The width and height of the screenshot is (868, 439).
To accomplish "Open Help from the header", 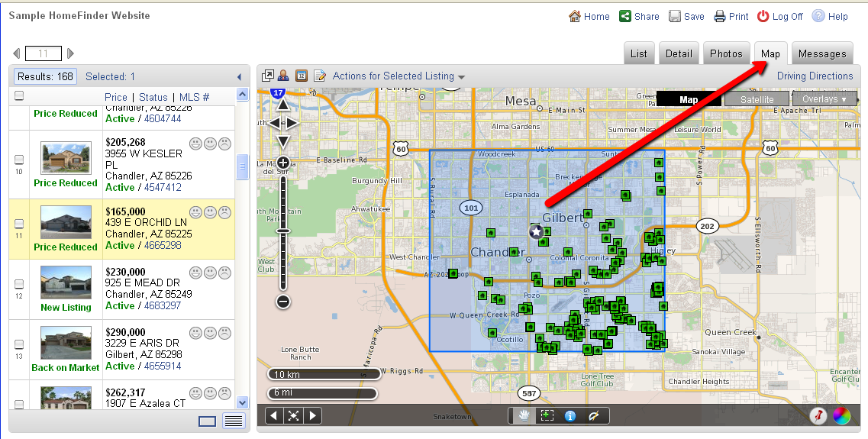I will [830, 16].
